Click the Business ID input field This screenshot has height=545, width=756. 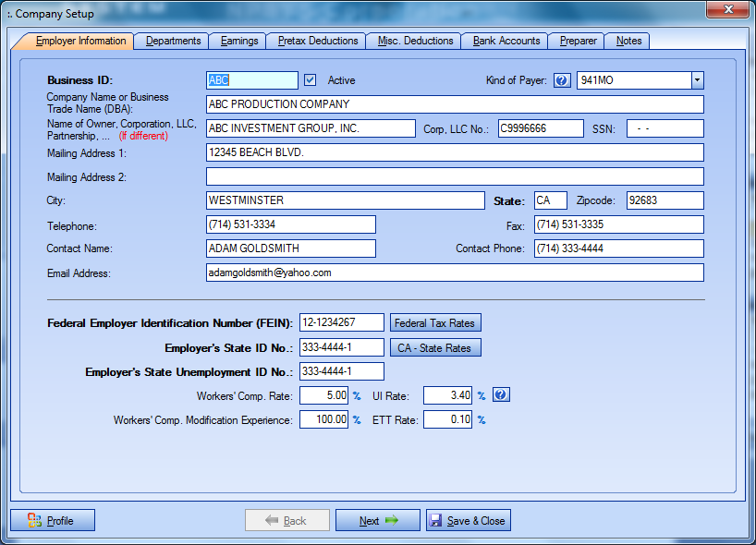click(x=251, y=80)
